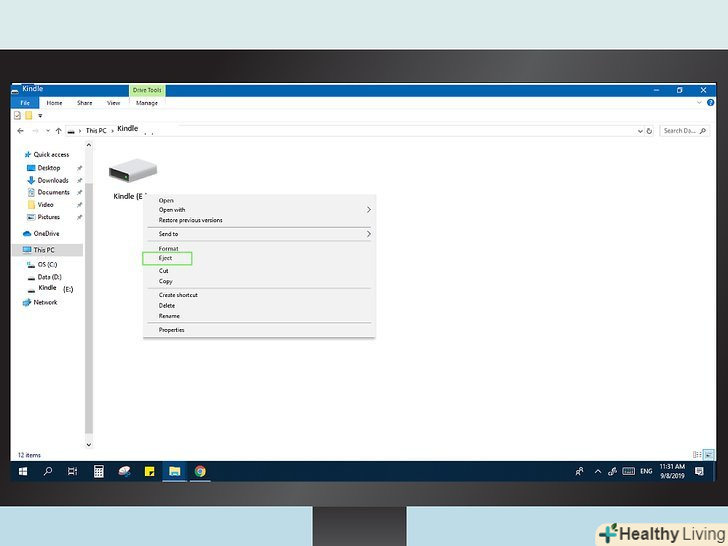Select Quick access in the navigation pane
This screenshot has width=728, height=546.
click(51, 154)
